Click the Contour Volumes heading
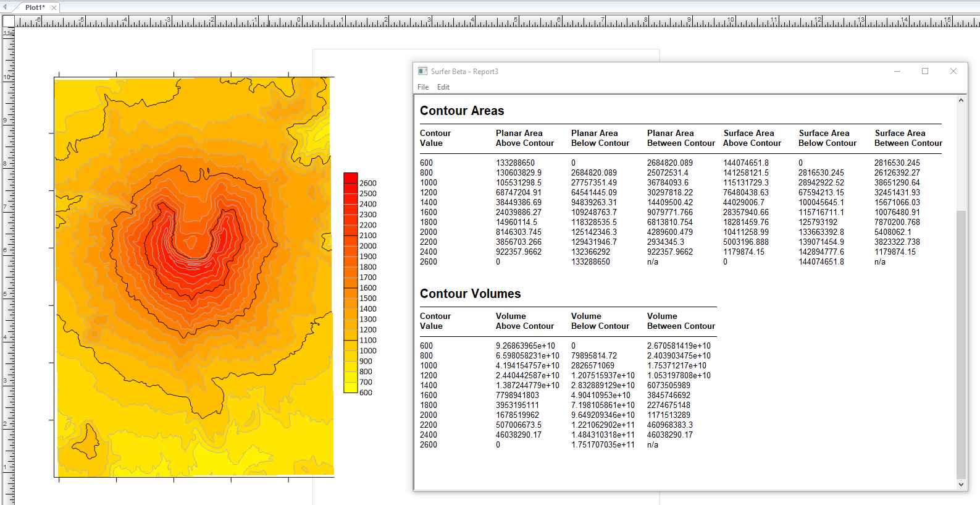 pos(470,294)
